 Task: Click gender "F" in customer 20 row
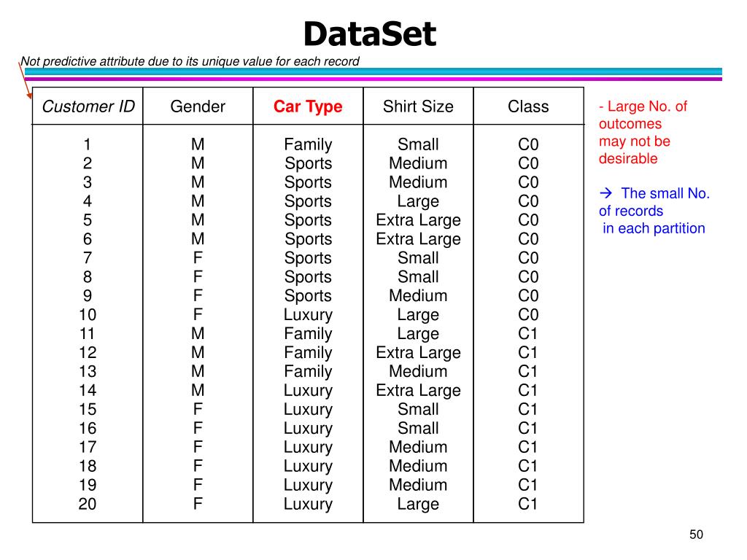(198, 504)
